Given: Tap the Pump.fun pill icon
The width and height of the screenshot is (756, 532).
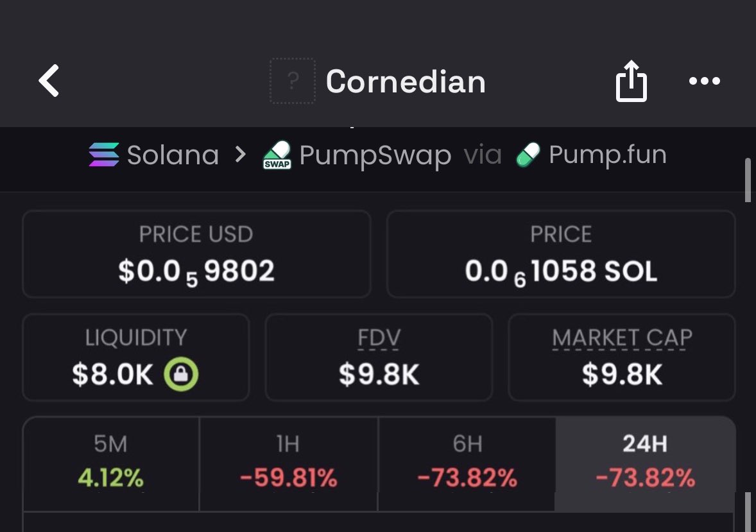Looking at the screenshot, I should pos(528,155).
